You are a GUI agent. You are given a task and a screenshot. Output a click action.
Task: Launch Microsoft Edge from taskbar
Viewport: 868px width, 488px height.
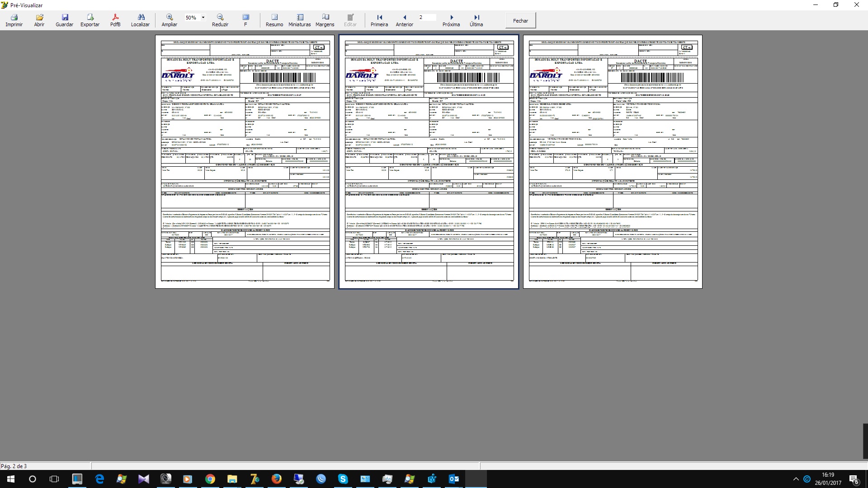click(x=99, y=479)
